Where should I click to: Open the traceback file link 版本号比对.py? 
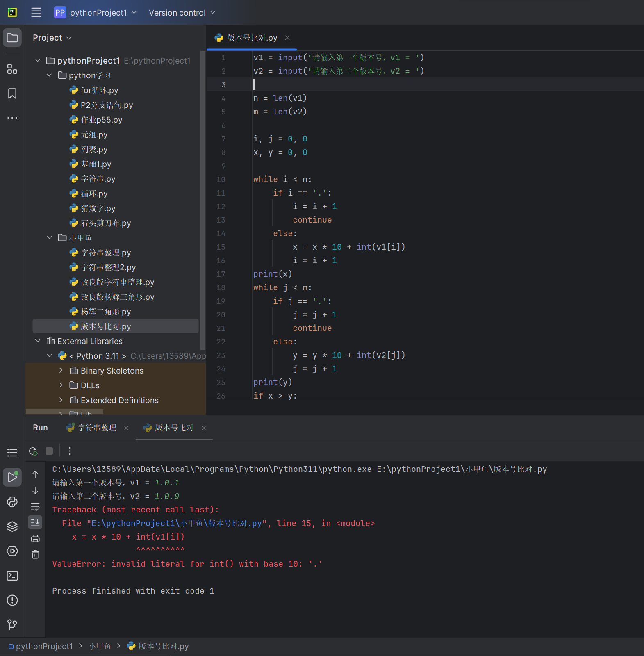click(x=176, y=524)
